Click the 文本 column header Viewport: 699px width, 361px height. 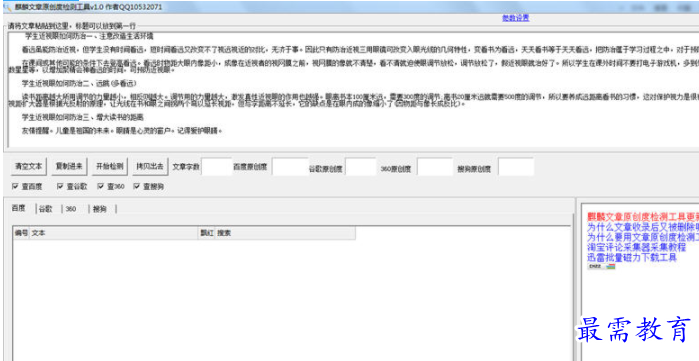(114, 233)
